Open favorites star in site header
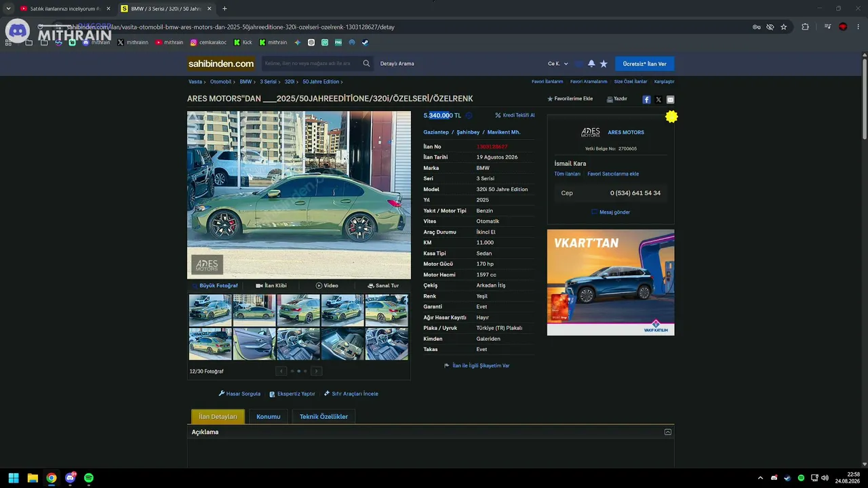868x488 pixels. point(604,64)
